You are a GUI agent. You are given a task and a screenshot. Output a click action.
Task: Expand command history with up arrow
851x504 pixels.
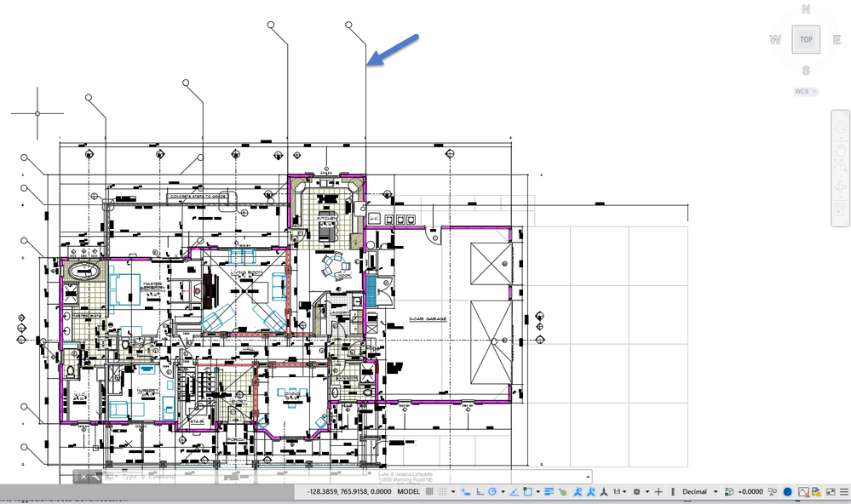[588, 477]
